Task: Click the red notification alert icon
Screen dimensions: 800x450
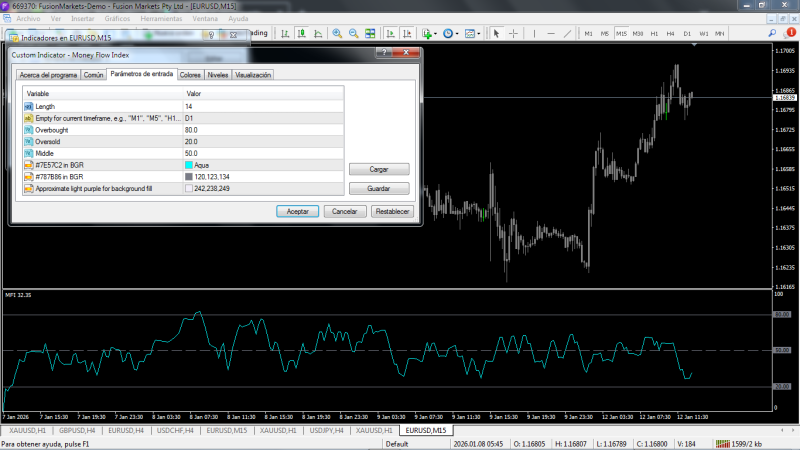Action: pyautogui.click(x=790, y=33)
